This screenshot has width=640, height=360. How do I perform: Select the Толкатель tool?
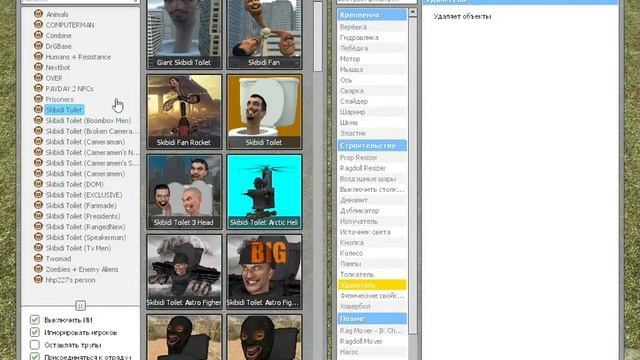click(x=372, y=274)
